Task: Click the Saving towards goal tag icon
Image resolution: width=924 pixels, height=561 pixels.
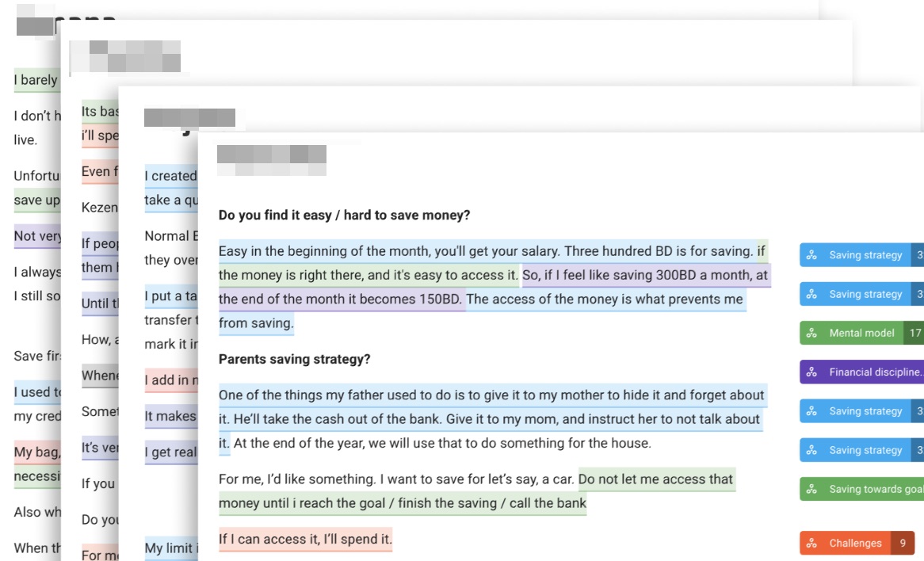Action: pyautogui.click(x=811, y=489)
